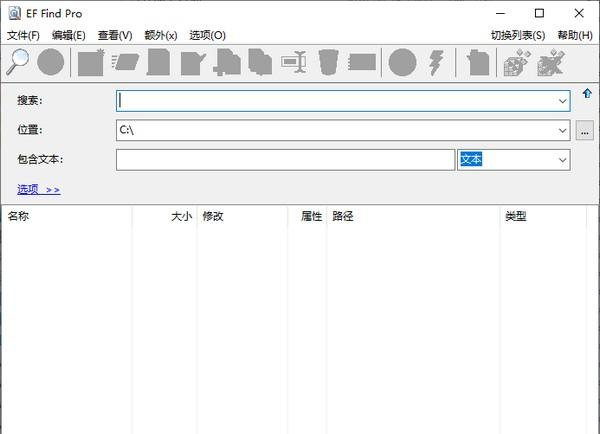Viewport: 600px width, 434px height.
Task: Open the 帮助(H) menu
Action: (575, 36)
